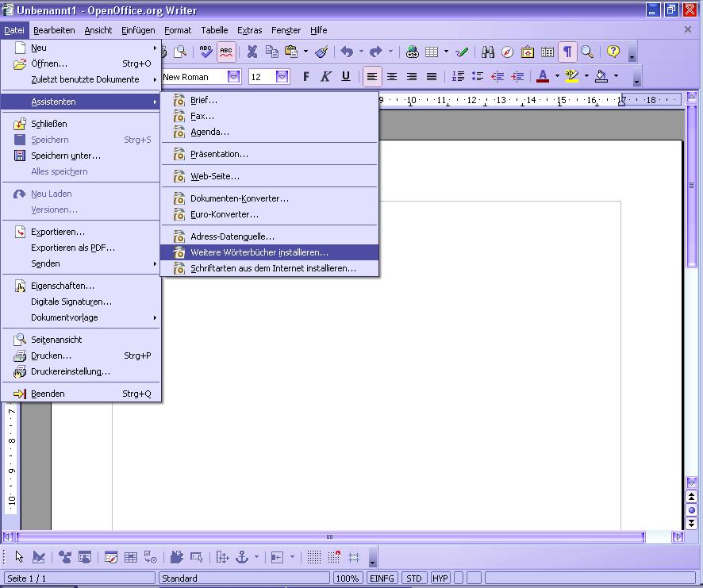Open the Font Color dropdown arrow

tap(557, 77)
